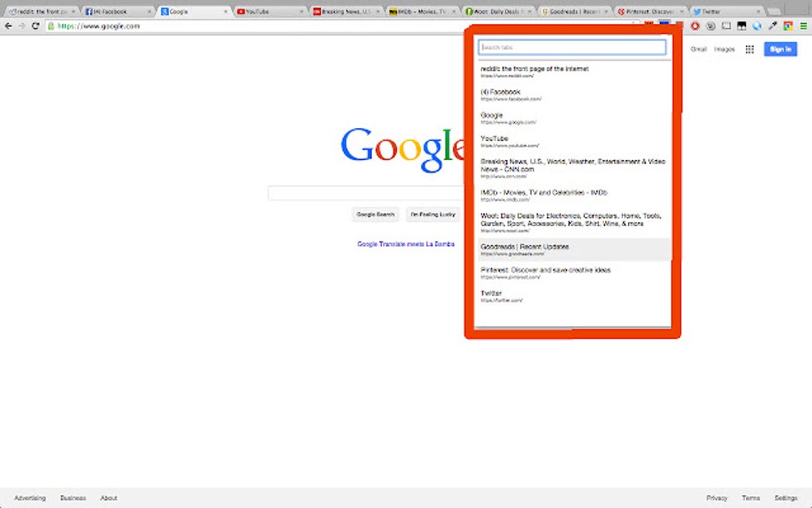Open the Google Translate meets La Bamba link

click(406, 244)
